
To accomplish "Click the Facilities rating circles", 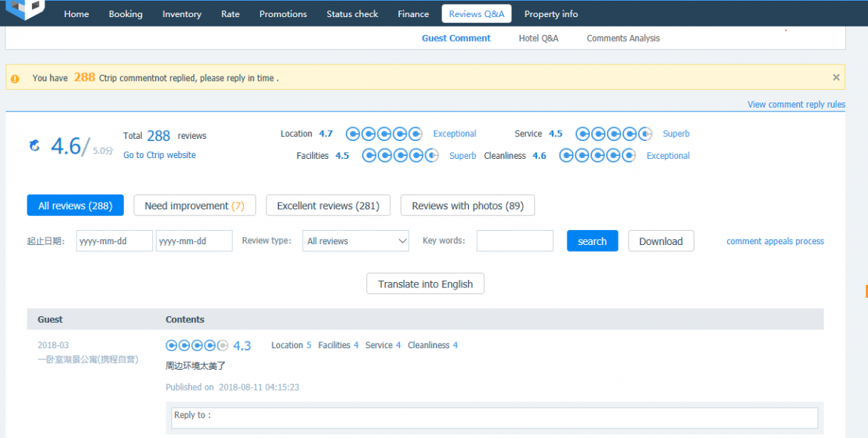I will (x=400, y=155).
